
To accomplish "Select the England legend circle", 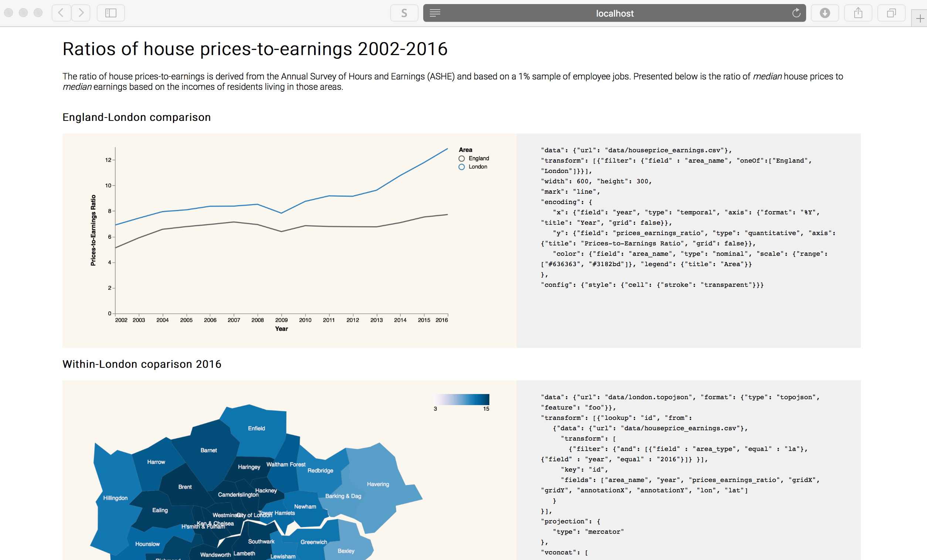I will 462,159.
